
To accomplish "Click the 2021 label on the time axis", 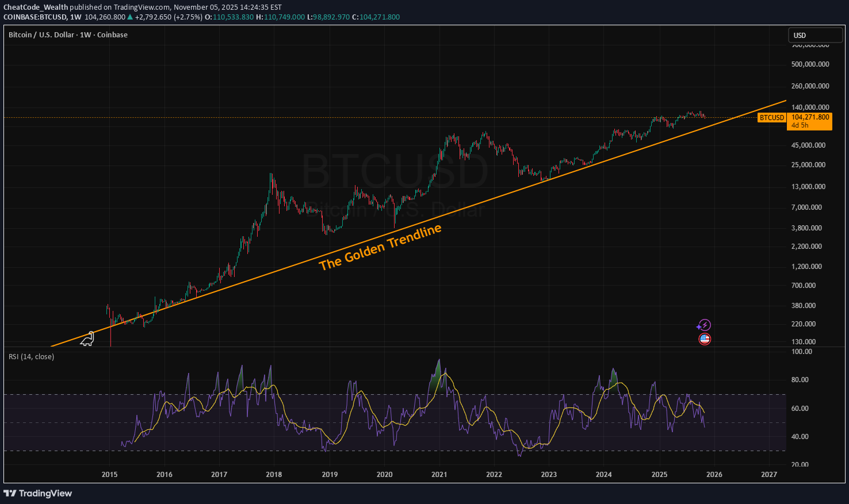I will coord(439,475).
